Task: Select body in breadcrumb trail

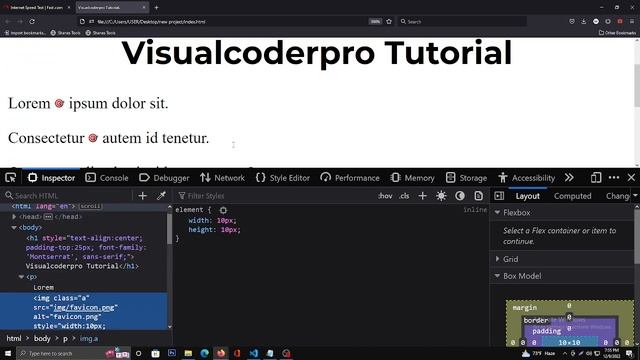Action: (42, 338)
